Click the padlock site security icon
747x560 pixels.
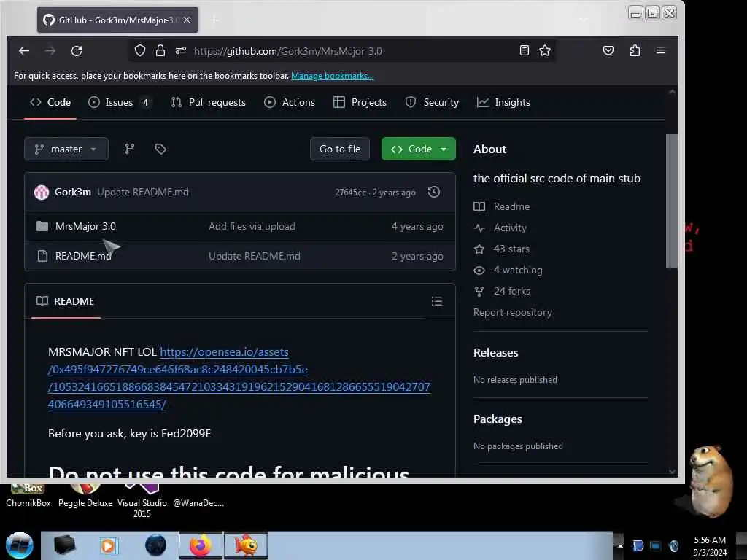160,50
